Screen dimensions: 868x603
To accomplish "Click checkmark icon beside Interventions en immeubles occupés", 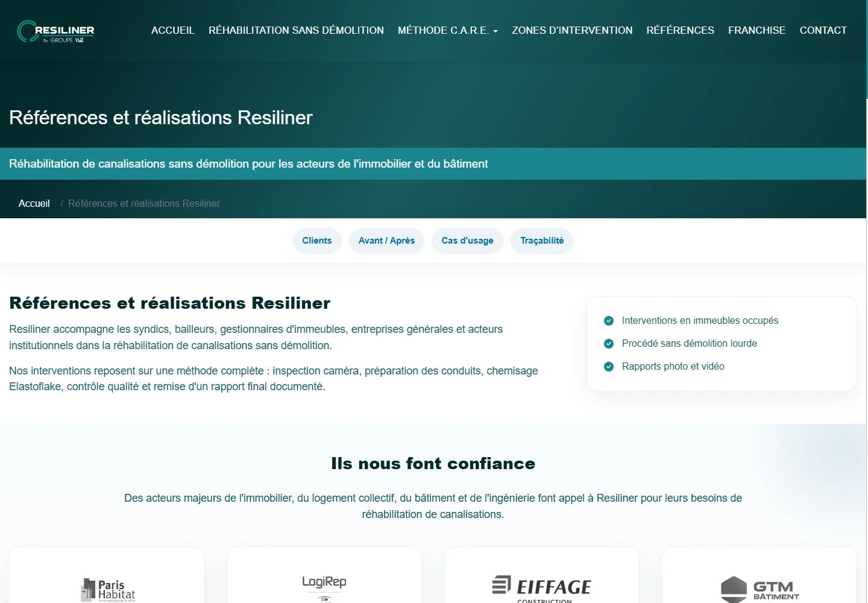I will 609,321.
